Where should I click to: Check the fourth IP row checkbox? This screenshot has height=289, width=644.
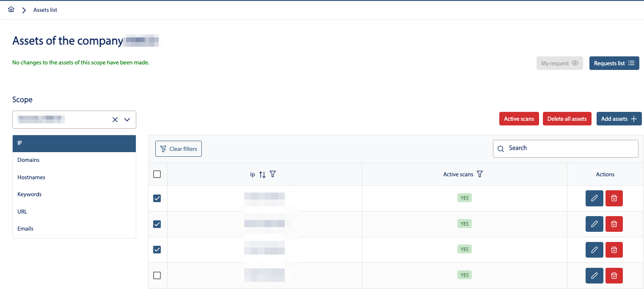click(157, 275)
